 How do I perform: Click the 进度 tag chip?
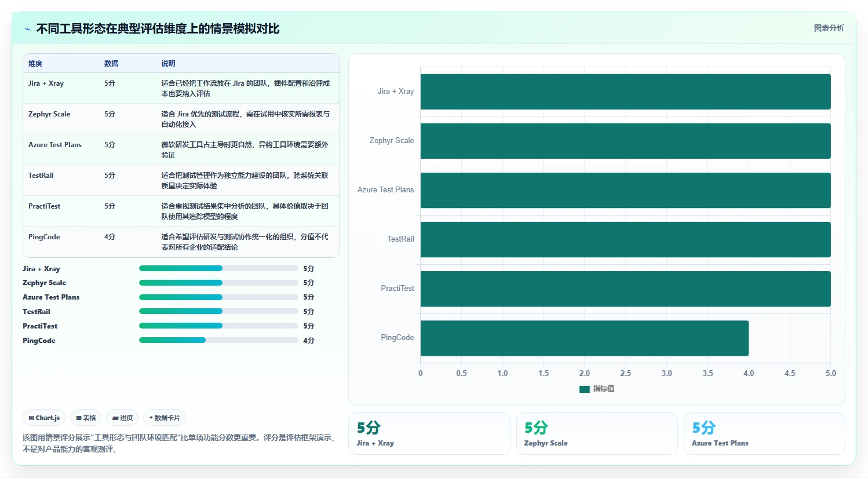pyautogui.click(x=122, y=418)
